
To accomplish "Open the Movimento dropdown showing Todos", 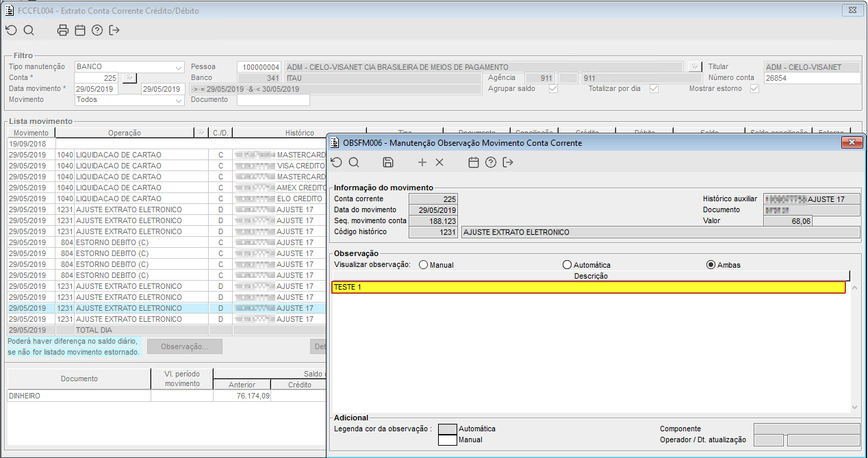I will (x=179, y=100).
